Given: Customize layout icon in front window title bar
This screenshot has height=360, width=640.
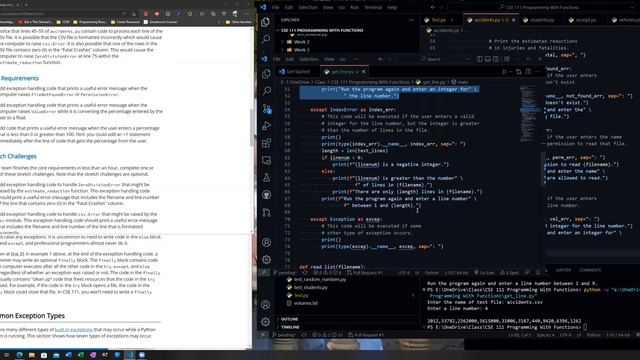Looking at the screenshot, I should (x=507, y=59).
